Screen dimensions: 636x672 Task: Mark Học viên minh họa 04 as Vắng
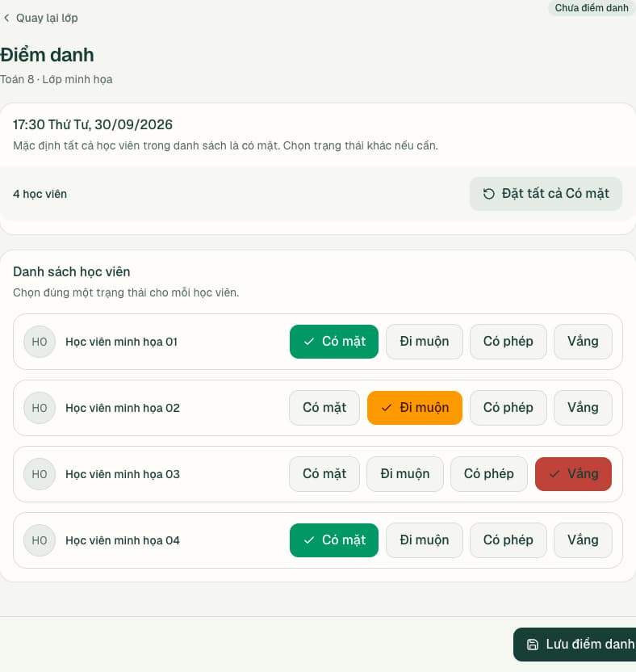tap(583, 540)
